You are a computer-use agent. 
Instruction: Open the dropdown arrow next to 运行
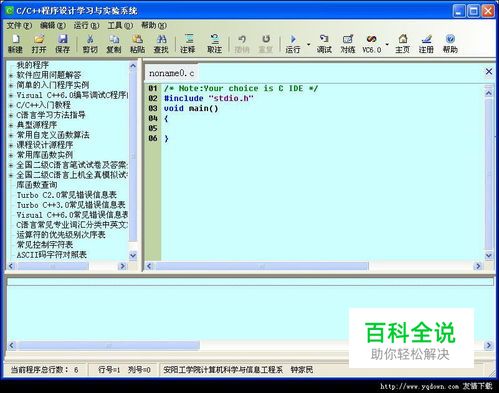click(308, 44)
